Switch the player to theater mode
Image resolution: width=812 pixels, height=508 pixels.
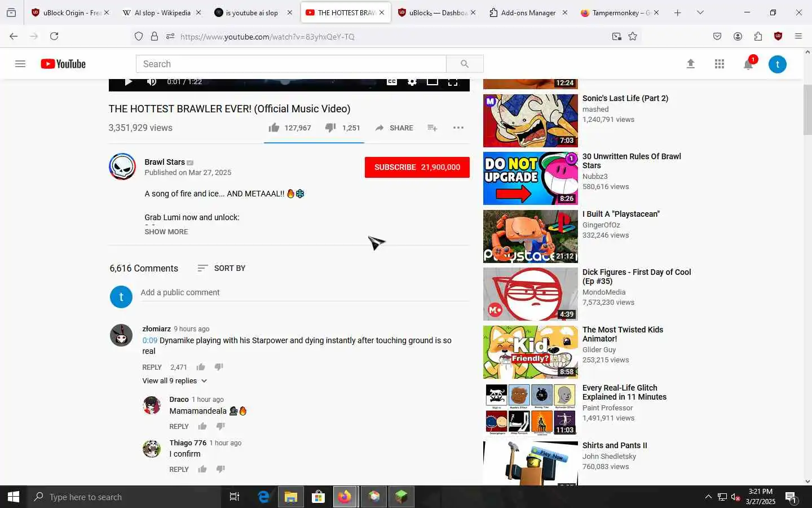coord(433,82)
